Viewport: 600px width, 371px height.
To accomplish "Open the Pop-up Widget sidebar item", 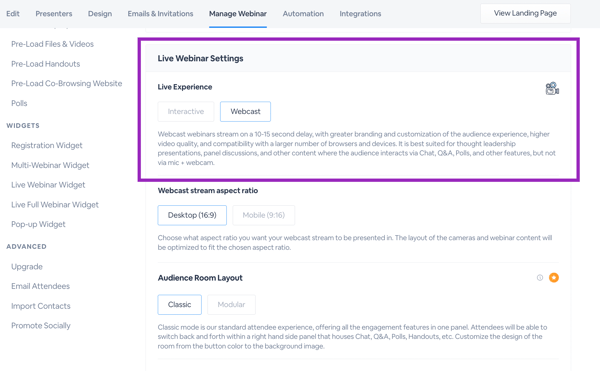I will (38, 224).
